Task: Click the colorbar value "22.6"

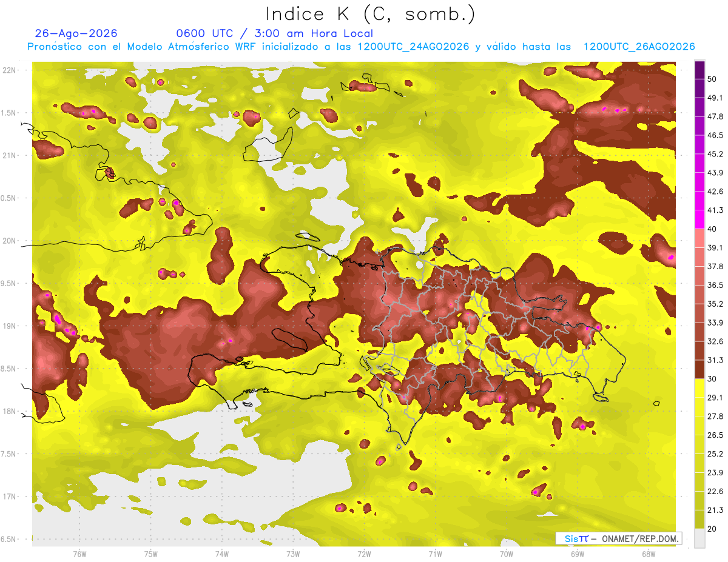Action: pyautogui.click(x=715, y=492)
